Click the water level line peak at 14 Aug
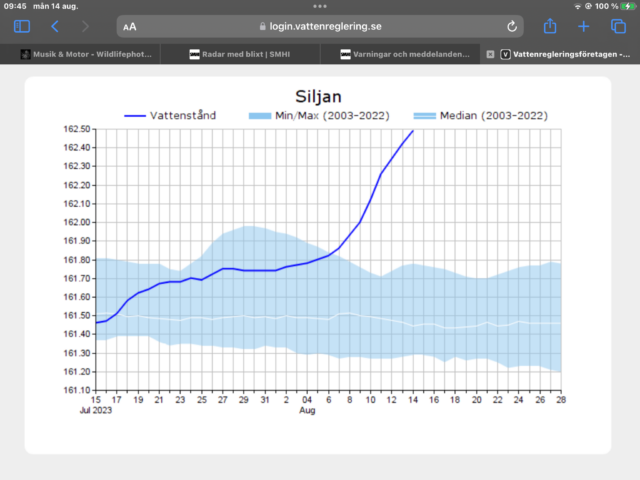Viewport: 640px width, 480px height. click(x=413, y=131)
